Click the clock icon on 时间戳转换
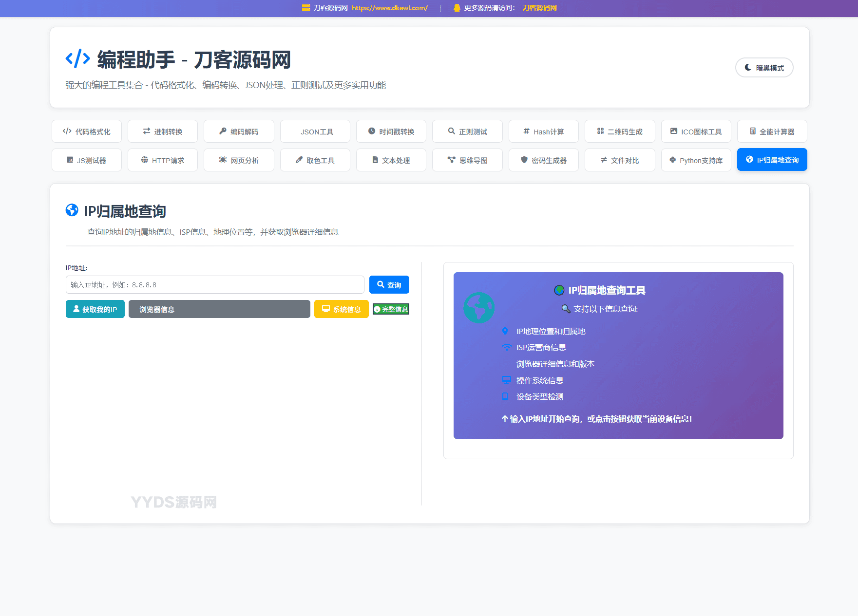The image size is (858, 616). (372, 131)
